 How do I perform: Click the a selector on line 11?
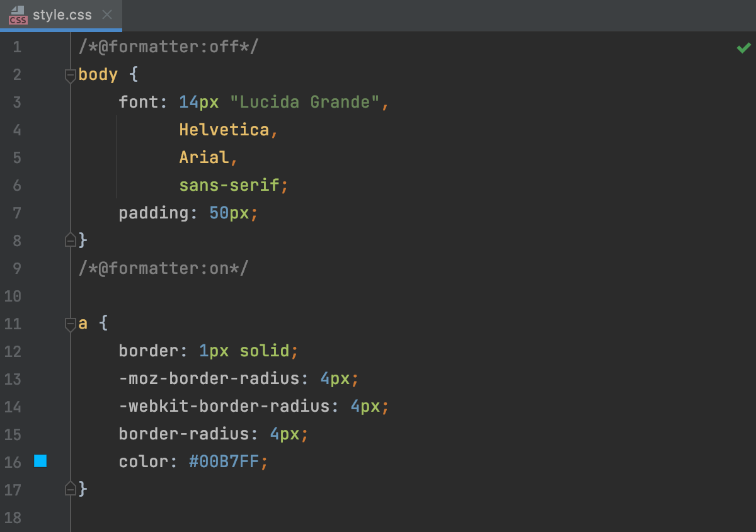click(x=83, y=323)
